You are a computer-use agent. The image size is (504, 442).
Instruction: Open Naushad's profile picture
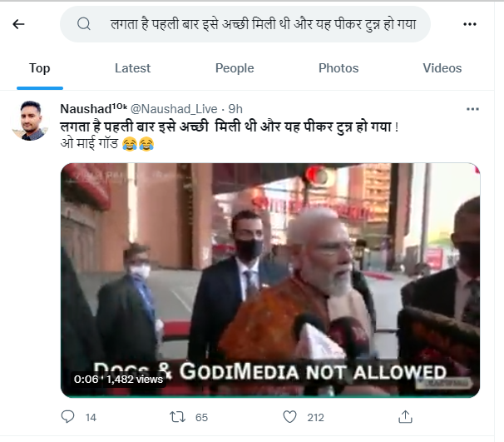pyautogui.click(x=29, y=122)
